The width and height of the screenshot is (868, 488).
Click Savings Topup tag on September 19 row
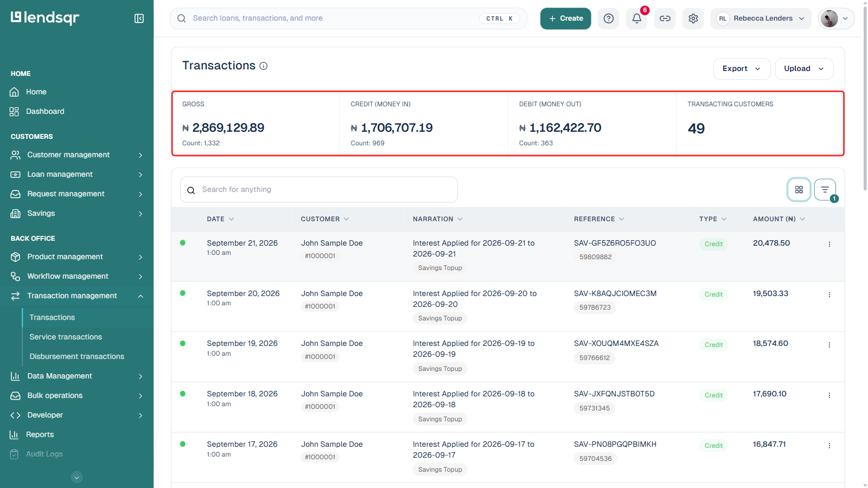[440, 369]
